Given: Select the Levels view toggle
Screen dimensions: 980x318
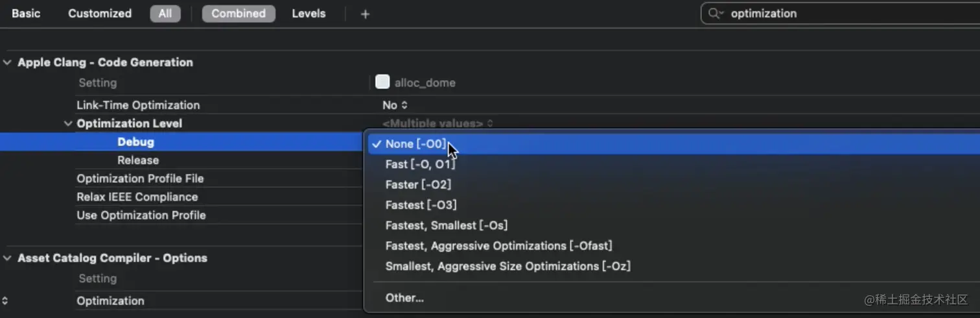Looking at the screenshot, I should click(x=309, y=14).
